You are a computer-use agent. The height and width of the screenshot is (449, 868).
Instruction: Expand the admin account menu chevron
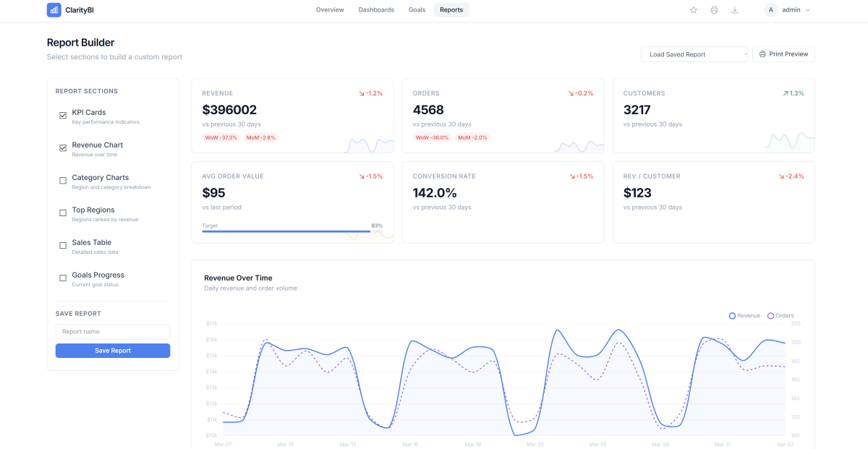(808, 9)
